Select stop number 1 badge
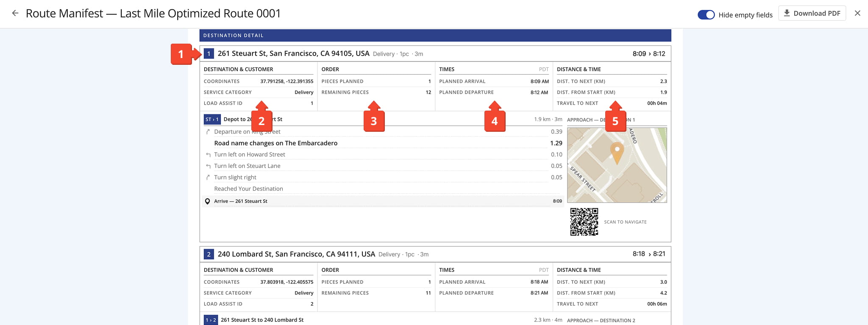 [209, 54]
